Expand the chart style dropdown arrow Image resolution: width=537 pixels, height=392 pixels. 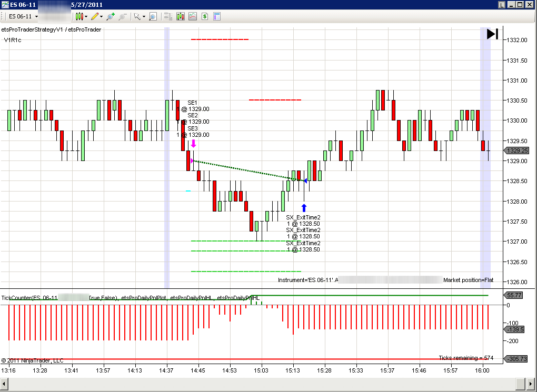(86, 16)
